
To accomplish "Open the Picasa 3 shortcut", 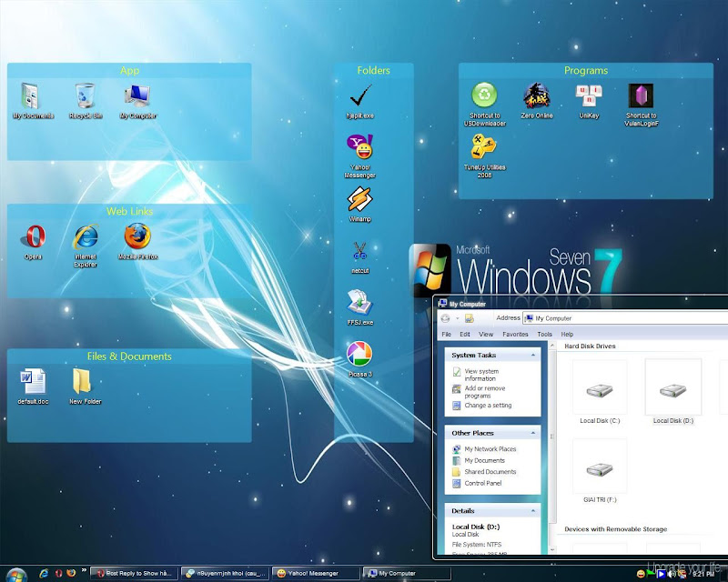I will point(359,359).
